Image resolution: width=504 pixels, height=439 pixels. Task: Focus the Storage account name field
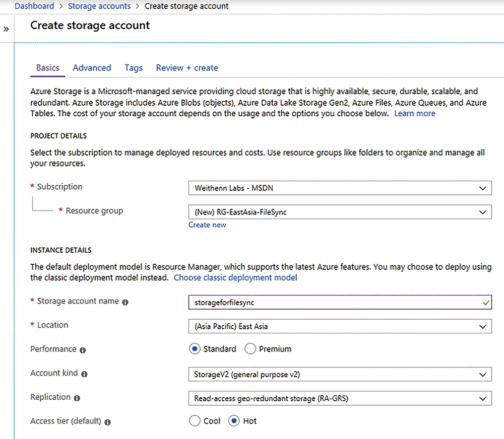click(x=340, y=302)
